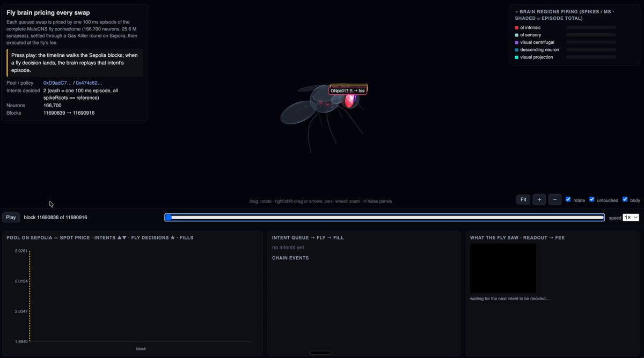Click the 'block 11690836 of 11690916' readout
Image resolution: width=644 pixels, height=358 pixels.
click(56, 218)
